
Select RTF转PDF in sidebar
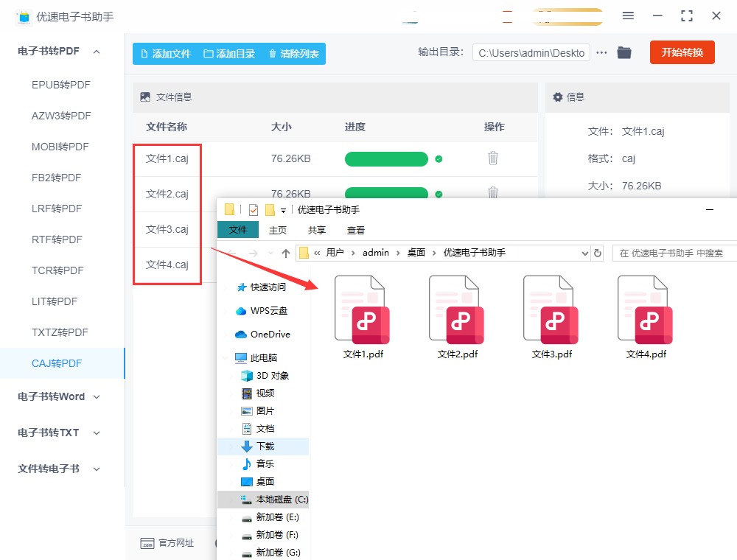coord(57,239)
